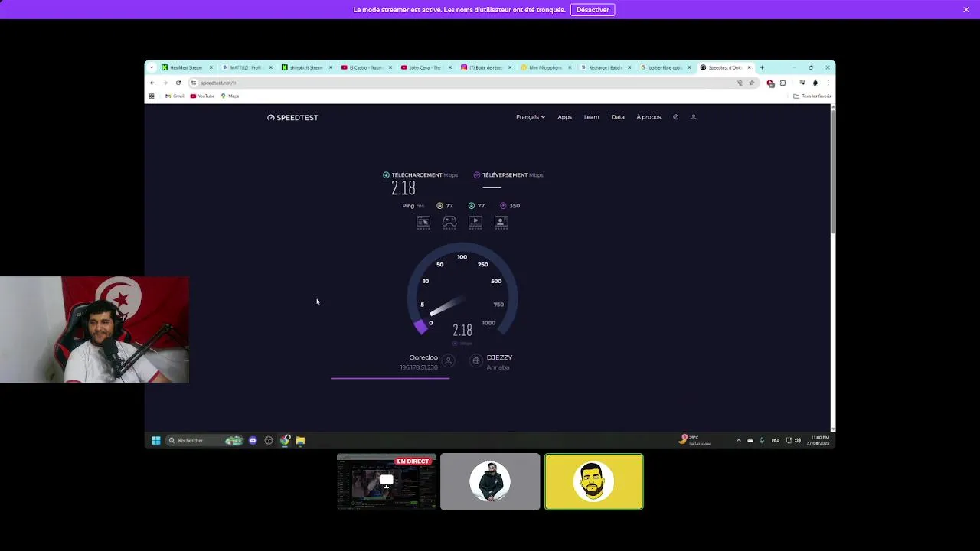Open a new browser tab
This screenshot has height=551, width=980.
click(762, 67)
